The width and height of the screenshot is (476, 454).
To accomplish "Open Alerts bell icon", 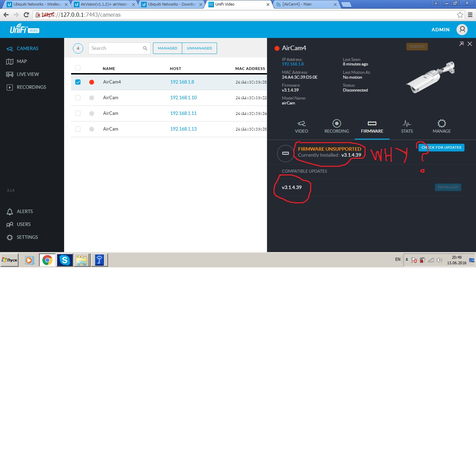I will click(x=10, y=211).
